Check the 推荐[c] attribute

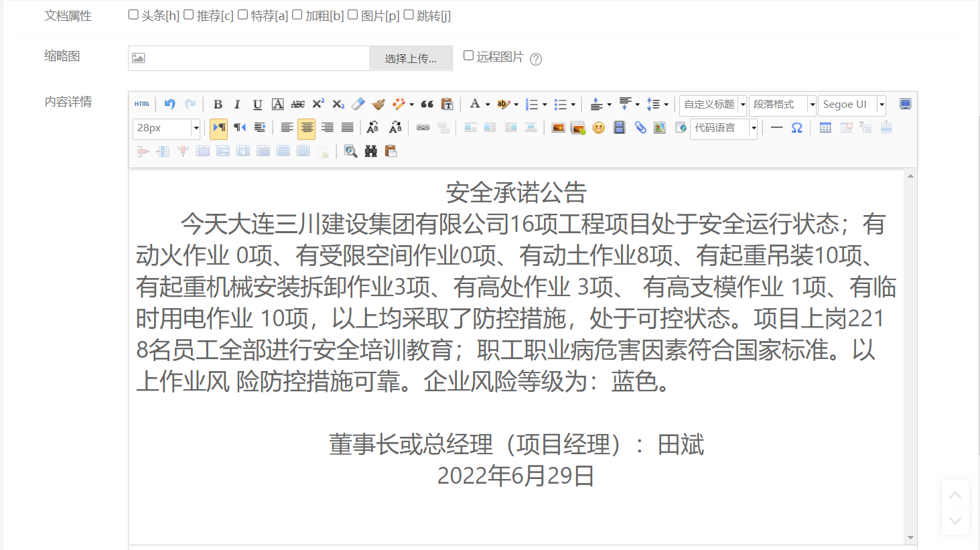tap(189, 15)
